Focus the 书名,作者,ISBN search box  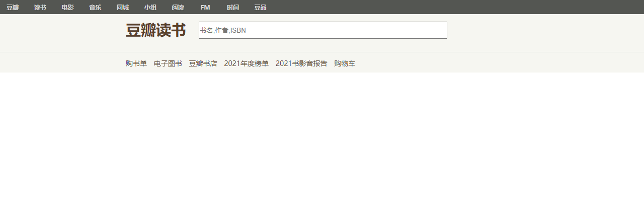(323, 30)
